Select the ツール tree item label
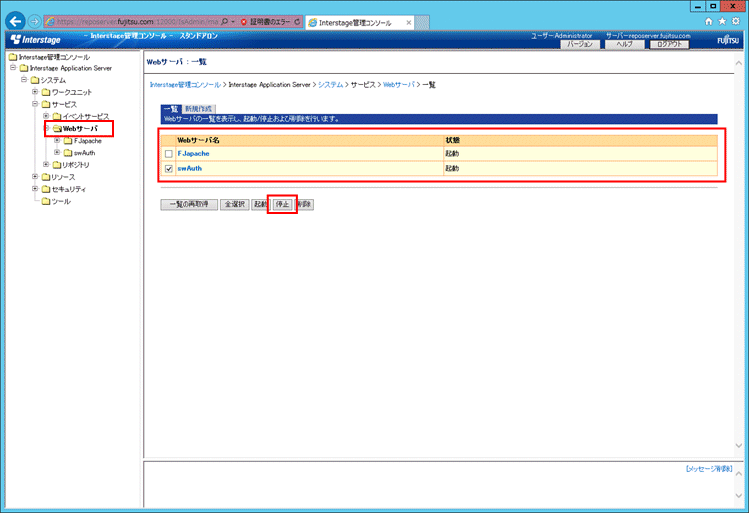The image size is (749, 513). tap(61, 202)
